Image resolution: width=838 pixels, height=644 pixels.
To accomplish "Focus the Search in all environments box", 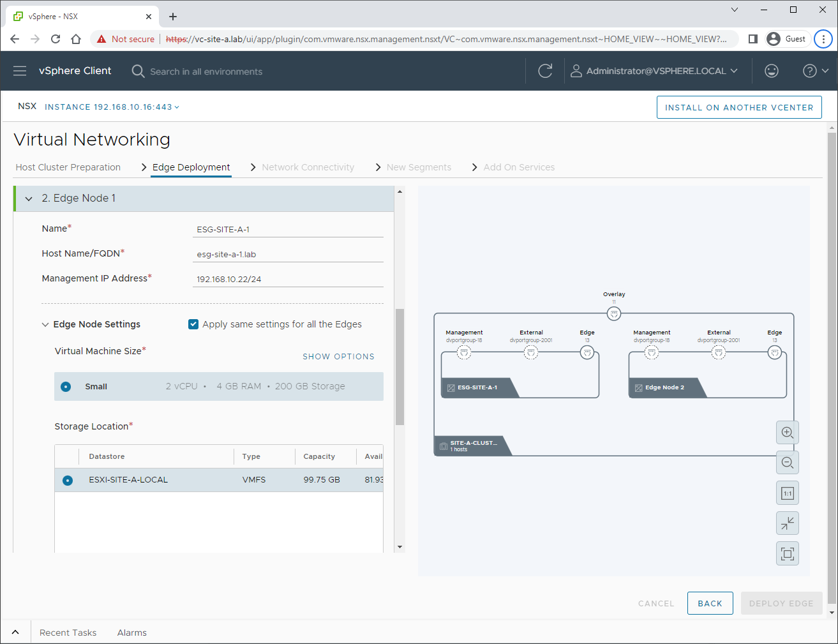I will (x=206, y=71).
